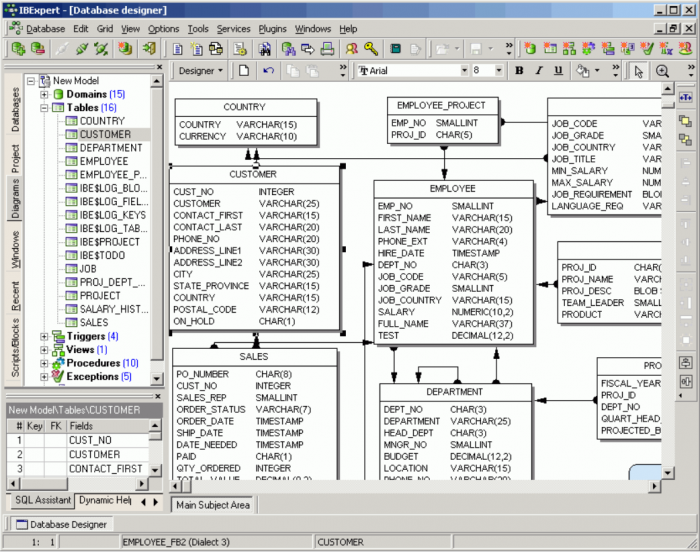Open the Windows menu

(312, 29)
